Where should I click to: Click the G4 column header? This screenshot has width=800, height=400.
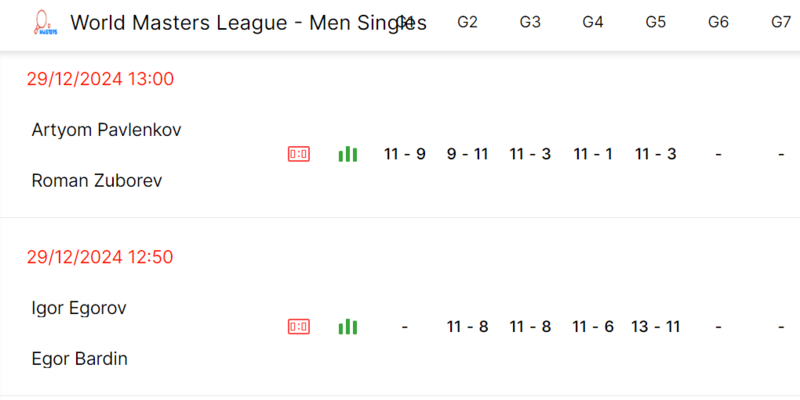[593, 22]
